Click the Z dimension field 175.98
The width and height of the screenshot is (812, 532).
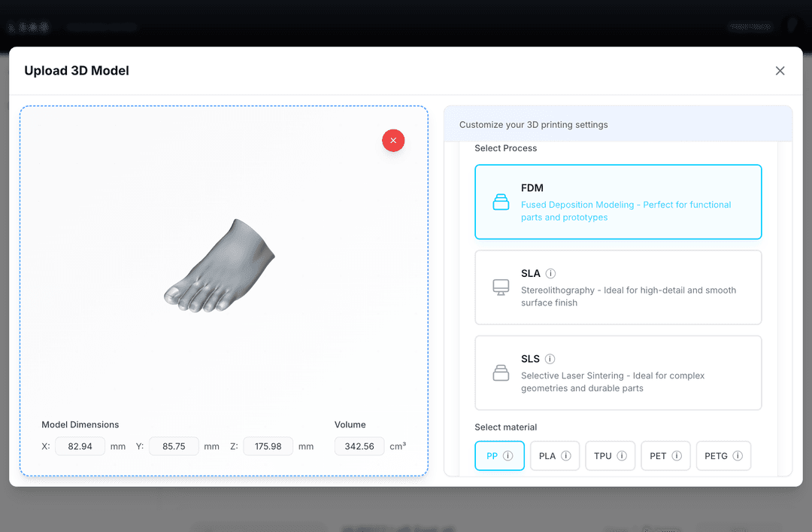point(268,446)
